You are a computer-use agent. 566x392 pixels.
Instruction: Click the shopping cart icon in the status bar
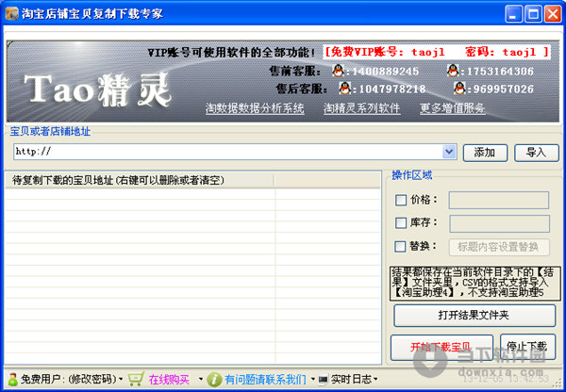click(x=136, y=379)
